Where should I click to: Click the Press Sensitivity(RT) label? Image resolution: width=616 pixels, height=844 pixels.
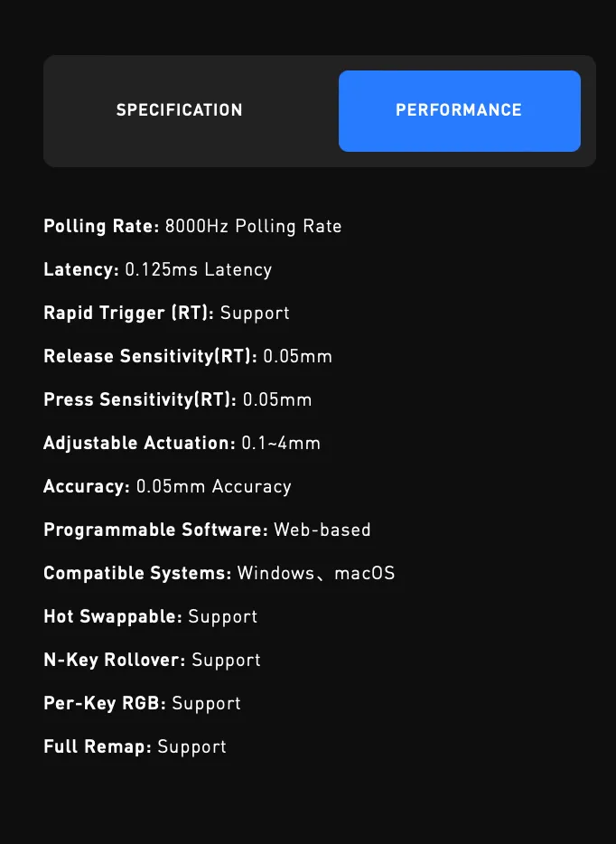pos(140,399)
